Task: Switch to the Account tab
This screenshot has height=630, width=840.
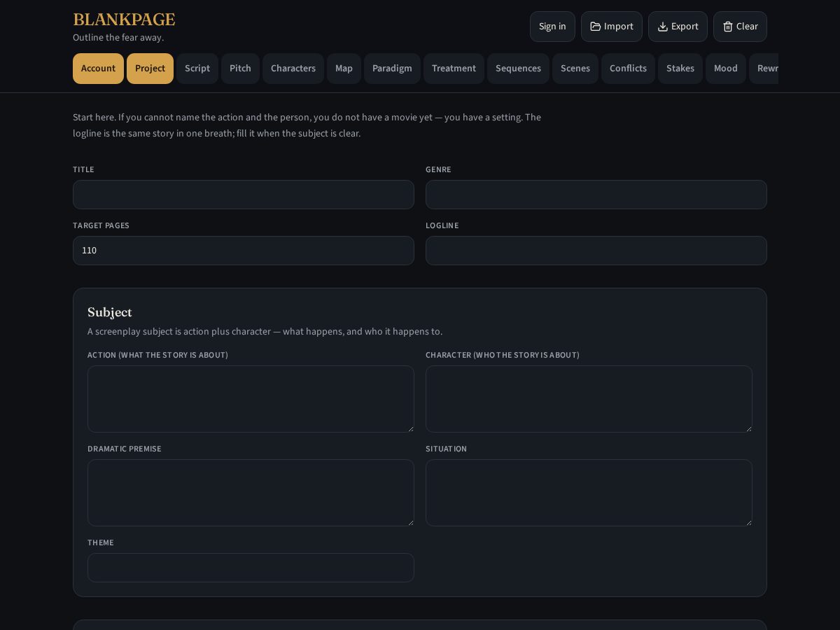Action: [x=98, y=69]
